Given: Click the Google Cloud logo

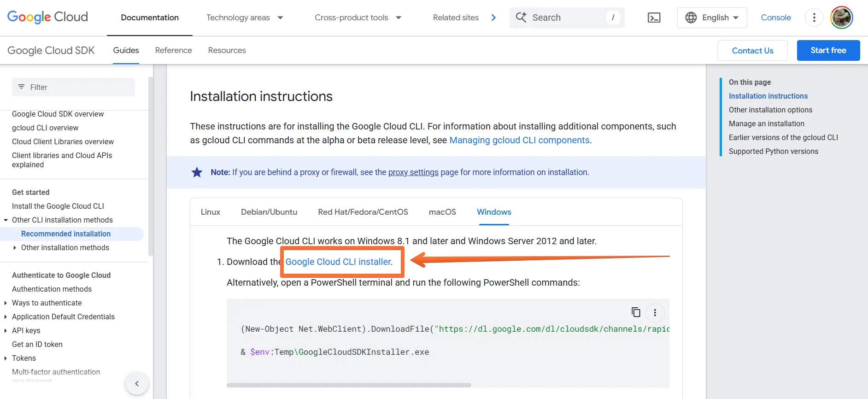Looking at the screenshot, I should [47, 17].
